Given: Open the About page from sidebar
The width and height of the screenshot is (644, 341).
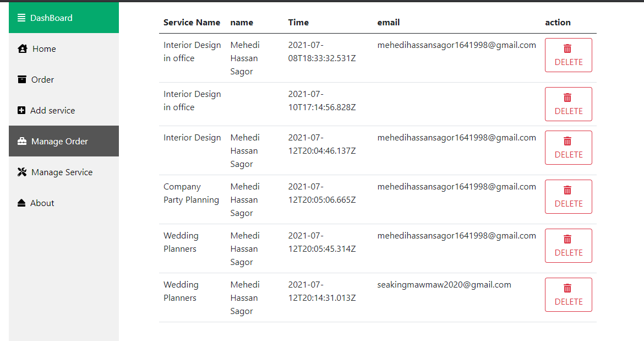Looking at the screenshot, I should point(64,203).
